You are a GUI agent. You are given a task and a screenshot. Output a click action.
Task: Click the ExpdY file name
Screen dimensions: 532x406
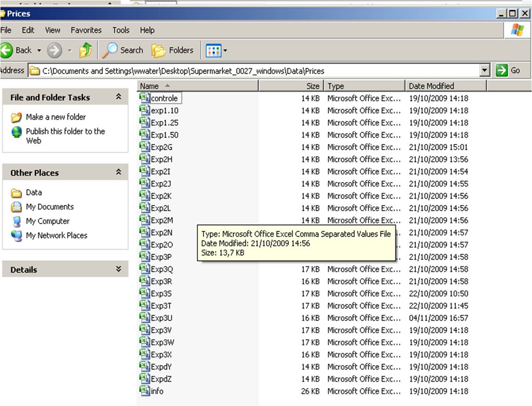point(161,367)
